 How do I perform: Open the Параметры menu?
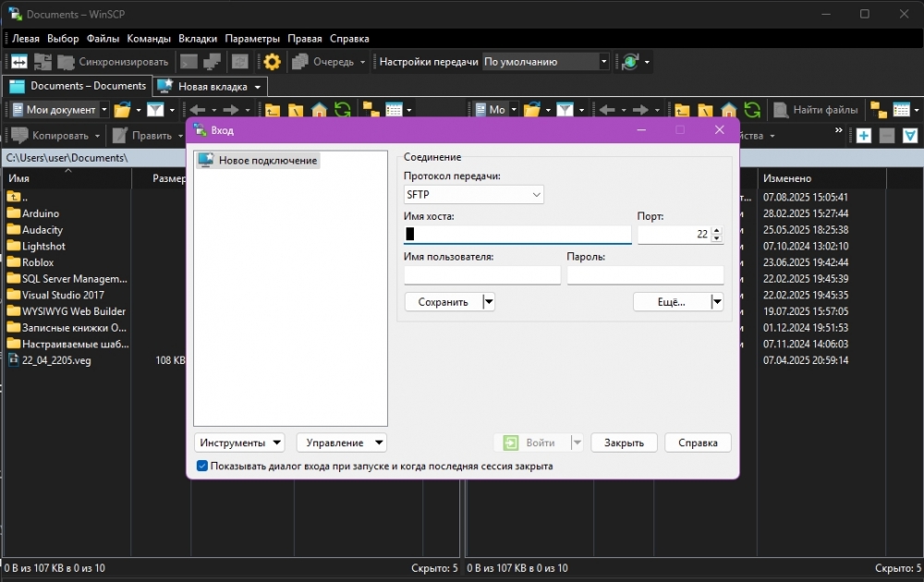click(252, 39)
